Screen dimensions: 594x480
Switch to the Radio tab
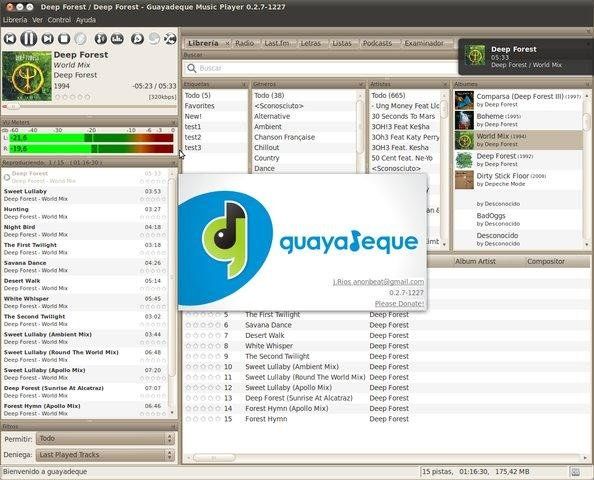point(244,44)
